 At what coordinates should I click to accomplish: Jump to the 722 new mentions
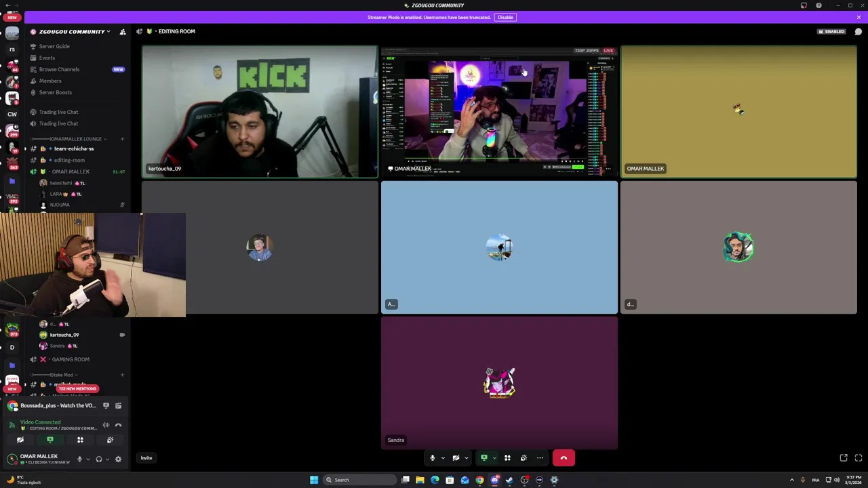tap(77, 388)
